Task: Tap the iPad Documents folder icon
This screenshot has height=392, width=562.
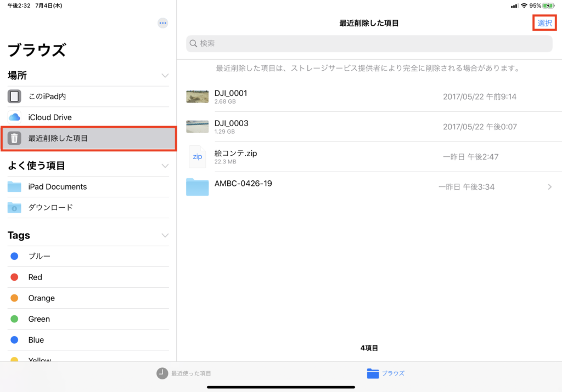Action: point(14,186)
